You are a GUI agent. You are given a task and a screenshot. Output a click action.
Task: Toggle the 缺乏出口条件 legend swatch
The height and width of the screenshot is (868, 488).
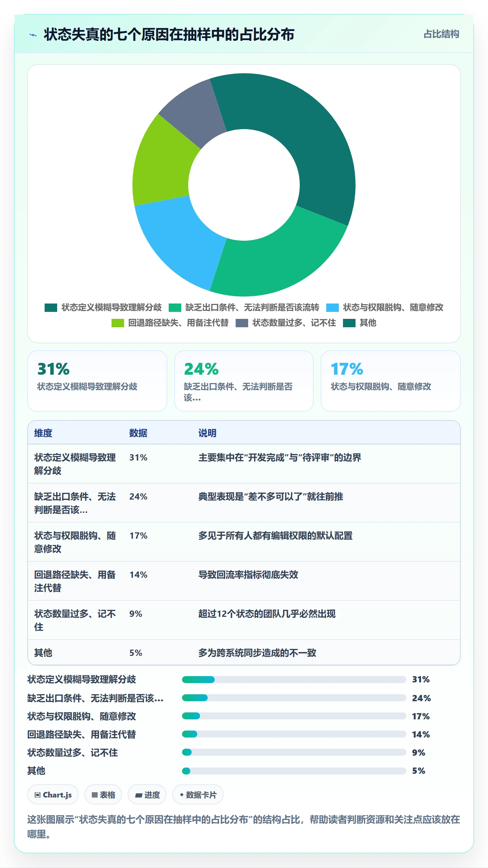click(175, 308)
